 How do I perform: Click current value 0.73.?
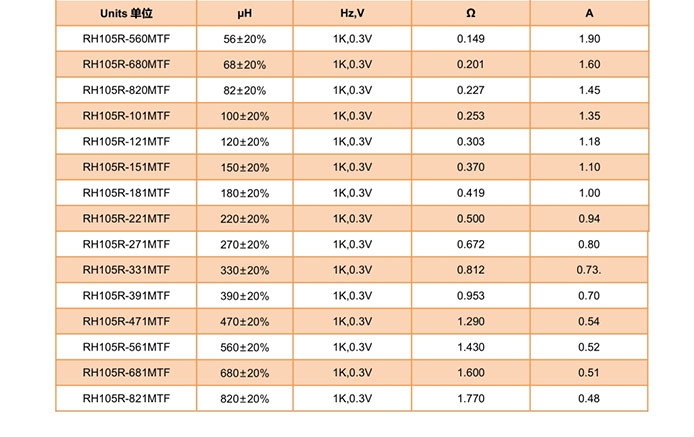[589, 270]
